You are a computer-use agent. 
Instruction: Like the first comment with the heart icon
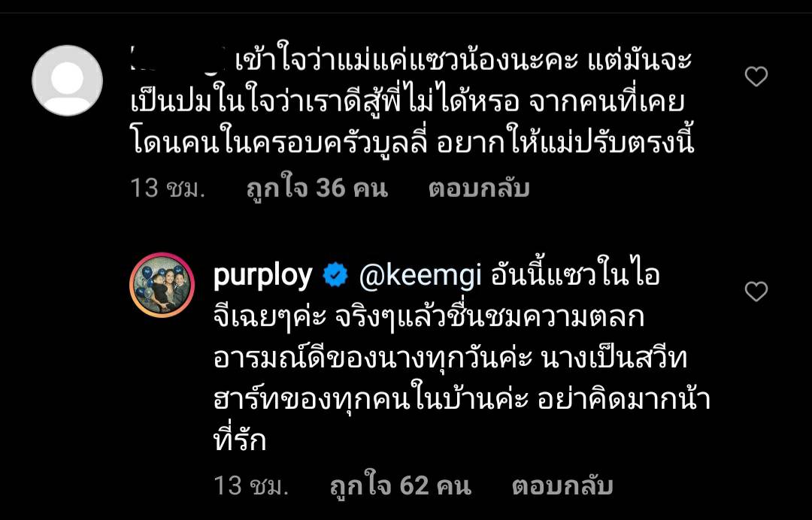click(x=756, y=77)
